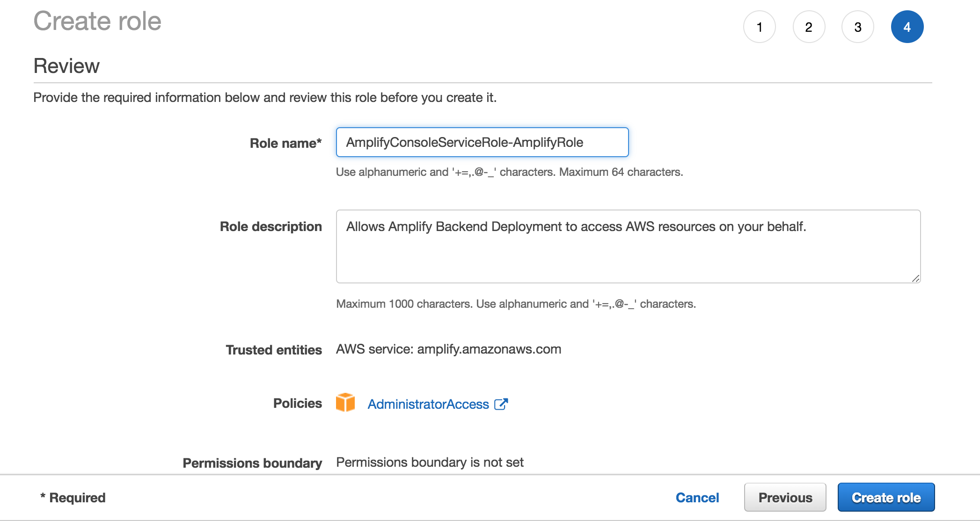The width and height of the screenshot is (980, 521).
Task: Click the Role description label
Action: 271,226
